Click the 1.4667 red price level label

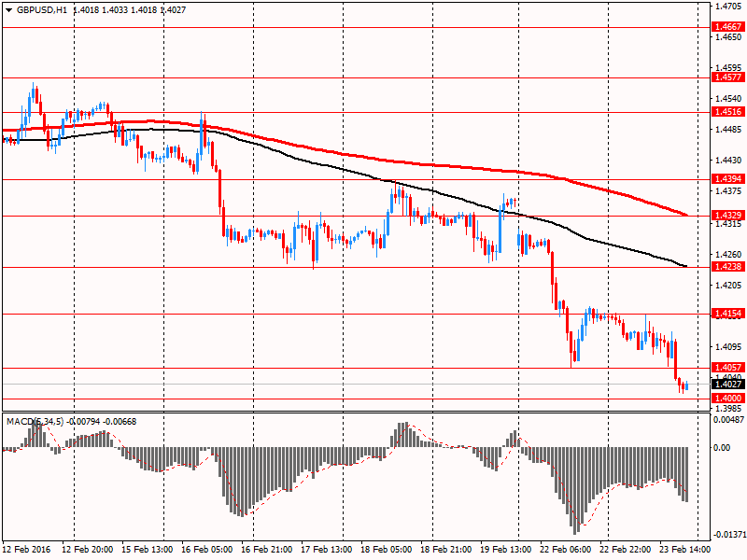tap(728, 27)
